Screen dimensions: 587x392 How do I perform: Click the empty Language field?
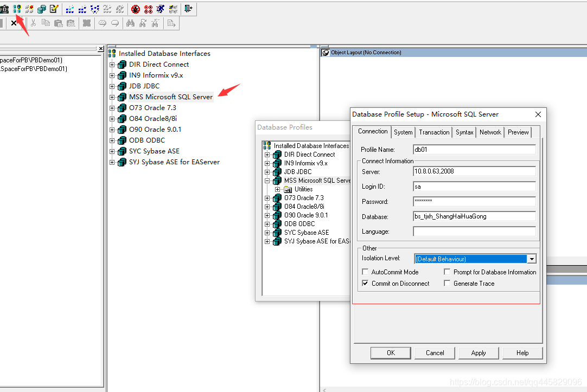[x=474, y=231]
